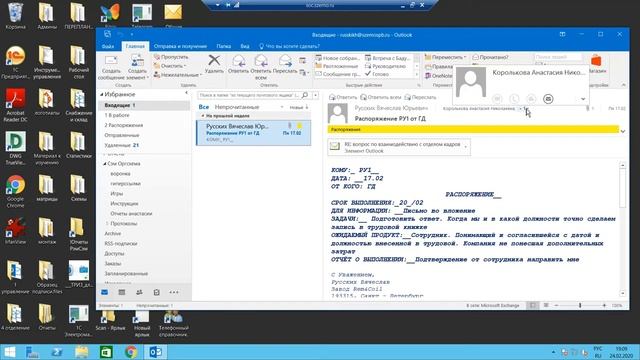Screen dimensions: 640x360
Task: Open the Windows Start button
Action: (9, 352)
